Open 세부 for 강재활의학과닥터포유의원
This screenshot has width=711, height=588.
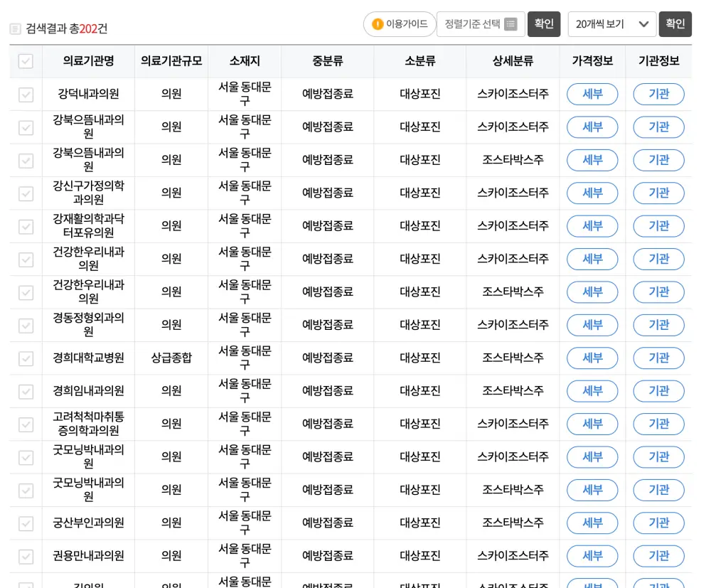592,226
